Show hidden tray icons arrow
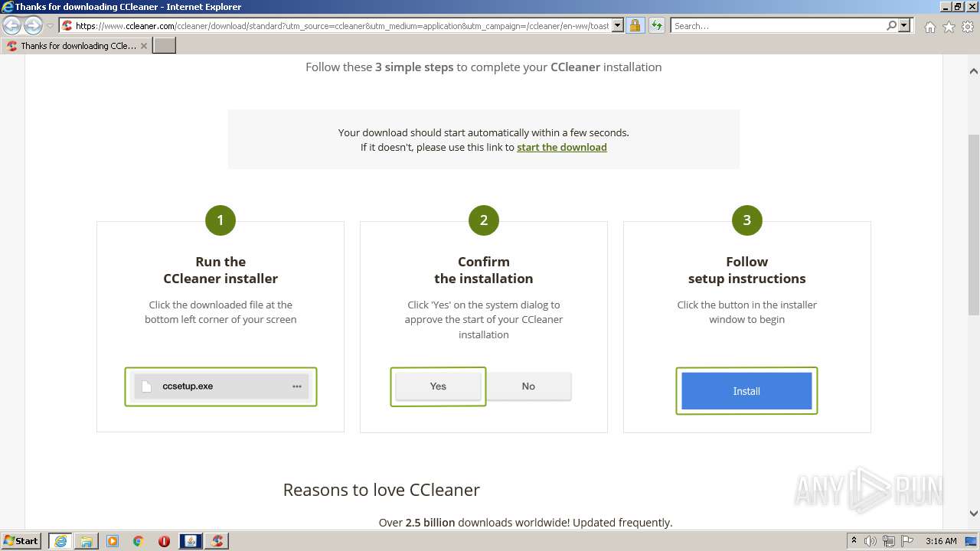This screenshot has width=980, height=551. pos(854,541)
